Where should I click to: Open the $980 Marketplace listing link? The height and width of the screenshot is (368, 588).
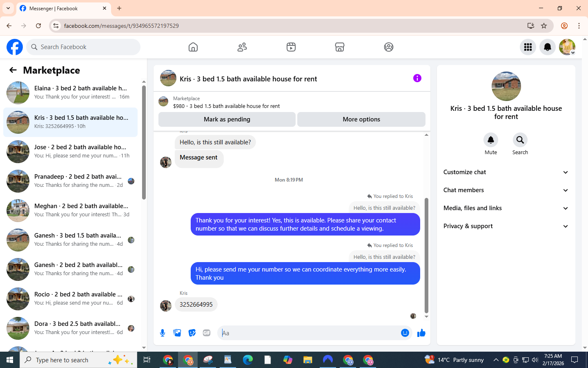[x=226, y=106]
